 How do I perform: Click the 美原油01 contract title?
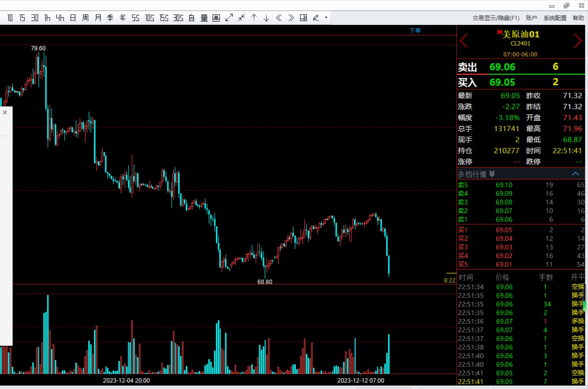pyautogui.click(x=521, y=34)
